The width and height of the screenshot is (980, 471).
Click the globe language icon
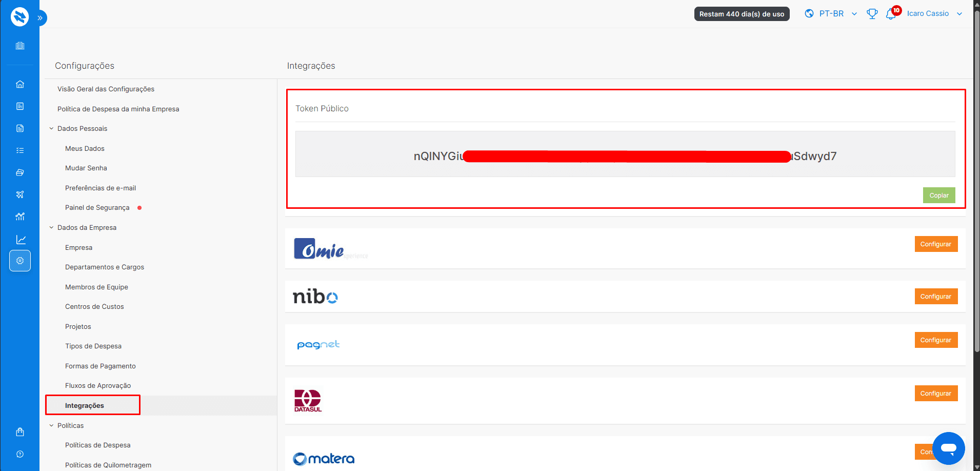[809, 13]
